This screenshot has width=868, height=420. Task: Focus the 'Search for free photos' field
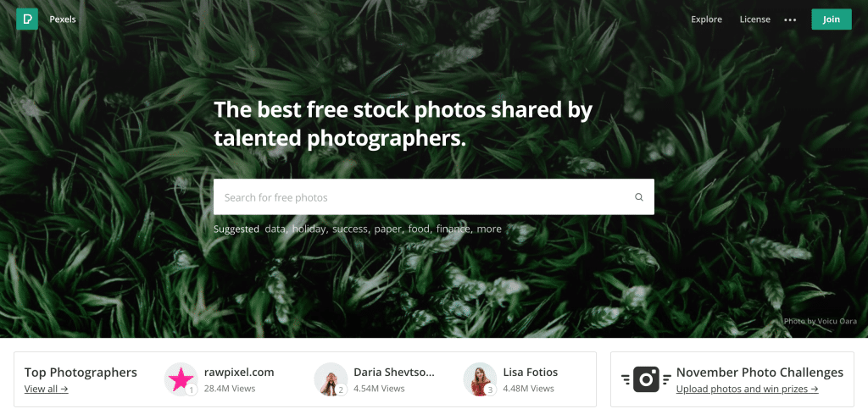[434, 196]
